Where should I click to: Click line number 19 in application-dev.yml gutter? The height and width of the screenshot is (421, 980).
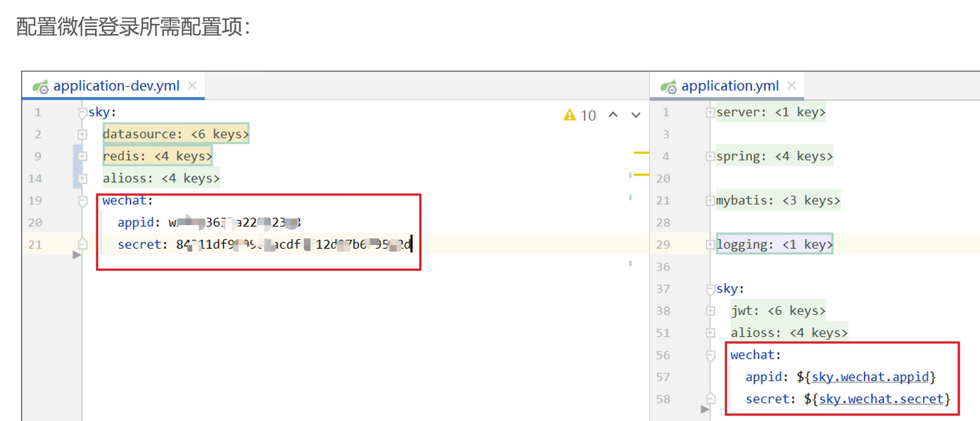(35, 201)
